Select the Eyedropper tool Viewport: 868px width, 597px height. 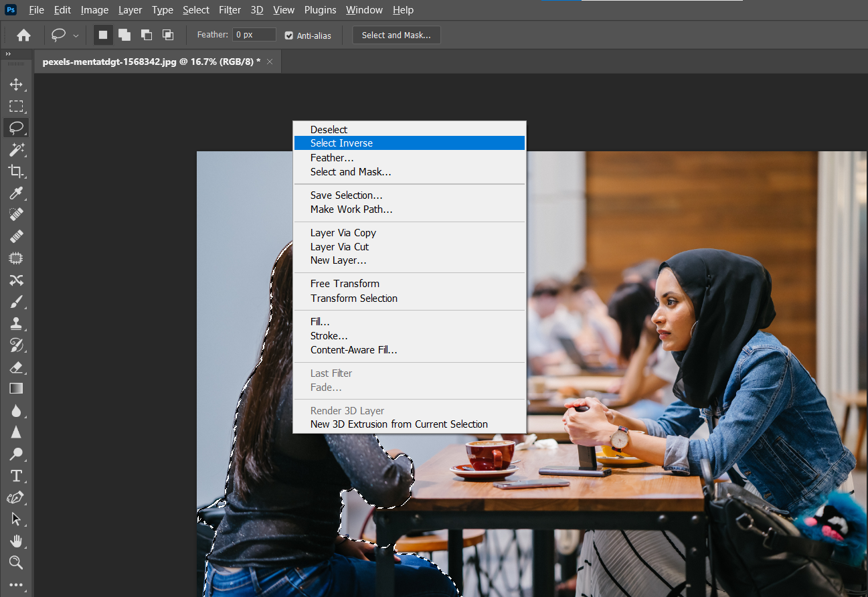16,193
